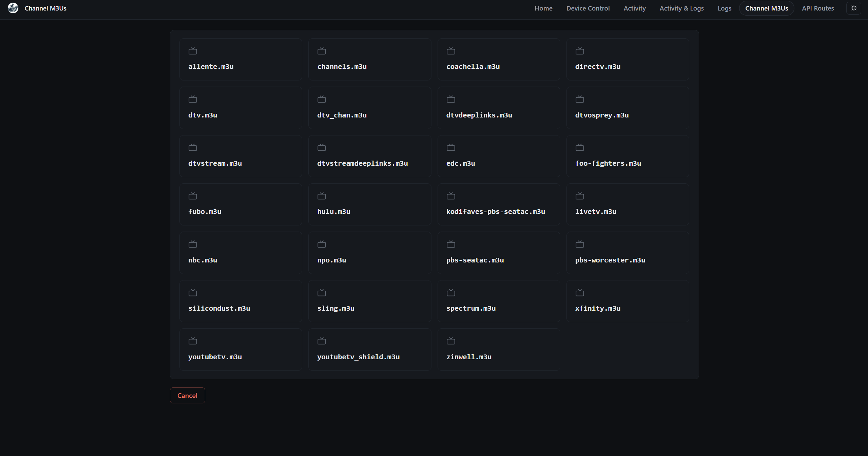Viewport: 868px width, 456px height.
Task: Choose the dtvstream.m3u file name
Action: tap(215, 163)
